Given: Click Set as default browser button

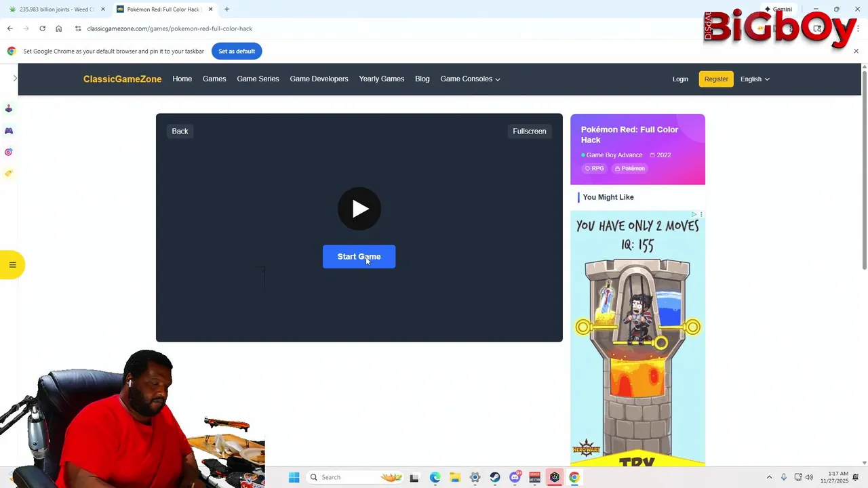Looking at the screenshot, I should [237, 51].
